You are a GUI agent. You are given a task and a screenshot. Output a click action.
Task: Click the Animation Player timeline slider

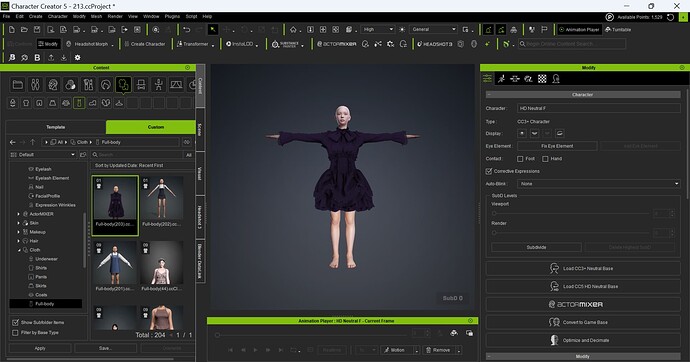click(311, 335)
